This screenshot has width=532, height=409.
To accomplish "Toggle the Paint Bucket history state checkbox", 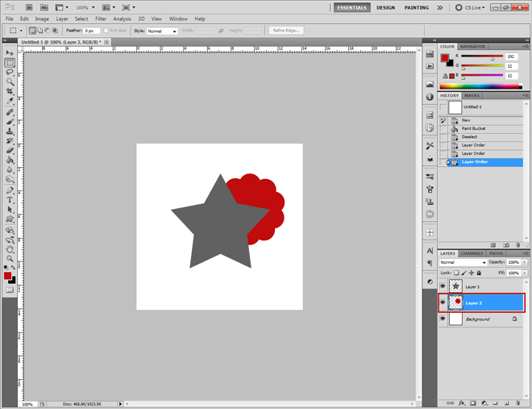I will tap(443, 129).
